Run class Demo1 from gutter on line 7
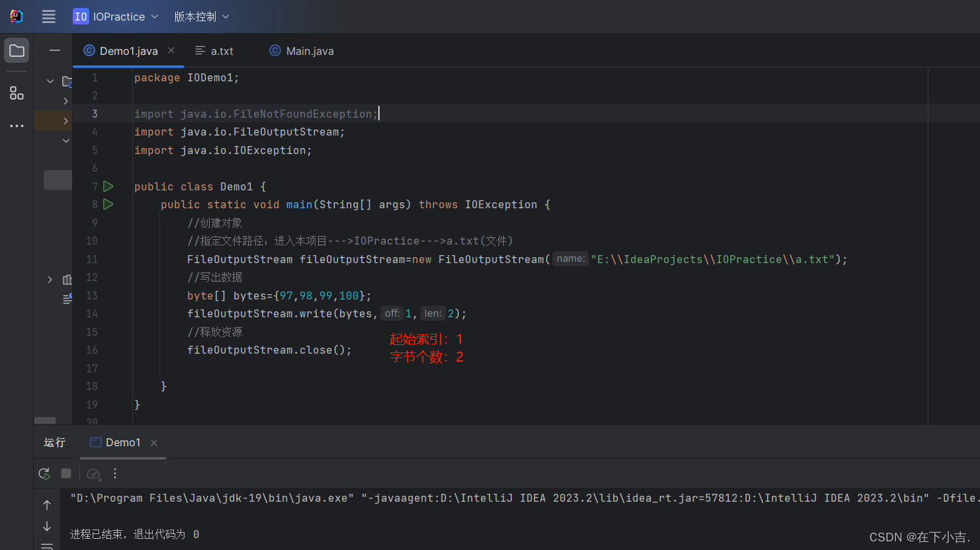The height and width of the screenshot is (550, 980). [x=108, y=186]
